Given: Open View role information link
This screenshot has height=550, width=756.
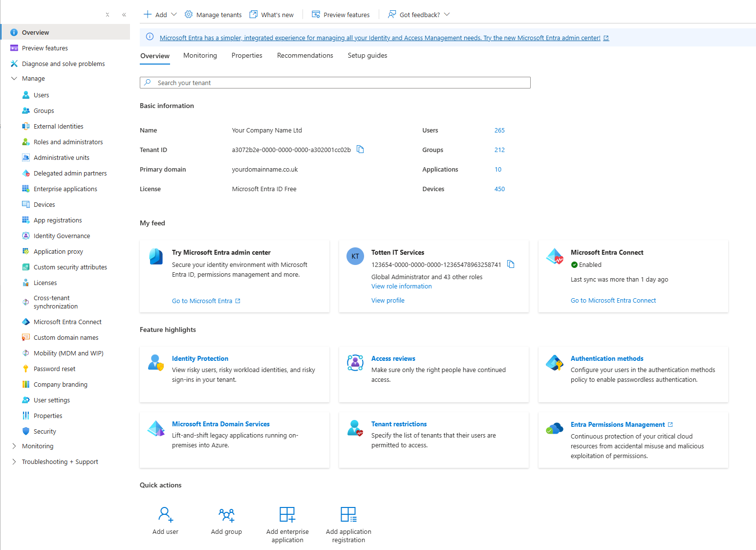Looking at the screenshot, I should (x=401, y=286).
